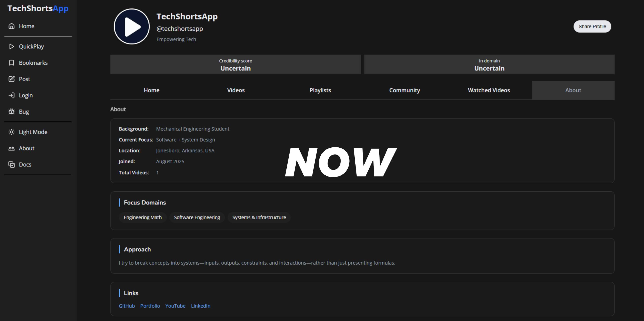Toggle Light Mode with the sun icon

(x=12, y=132)
